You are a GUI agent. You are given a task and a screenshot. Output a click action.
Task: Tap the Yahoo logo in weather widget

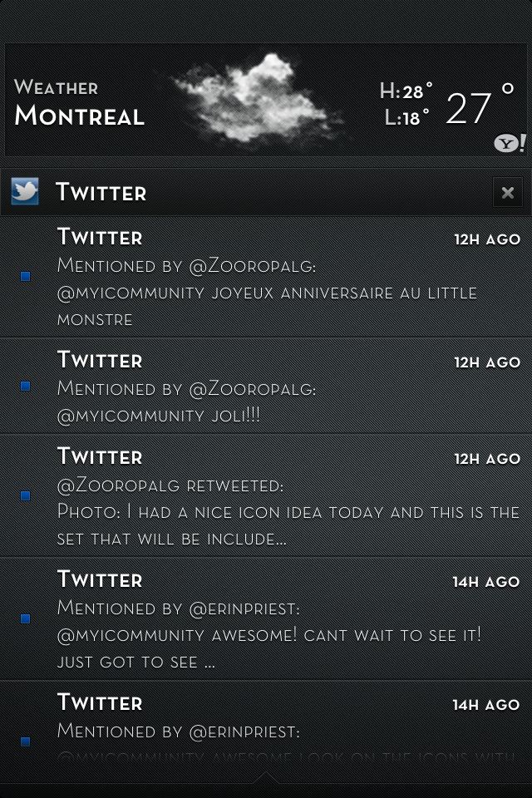pos(510,143)
